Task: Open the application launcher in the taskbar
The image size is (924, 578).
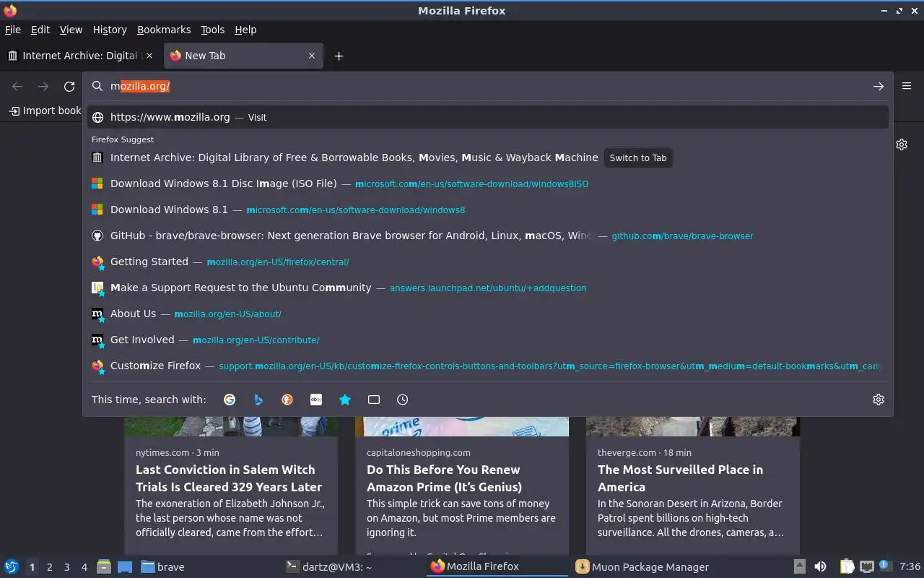Action: [x=12, y=566]
